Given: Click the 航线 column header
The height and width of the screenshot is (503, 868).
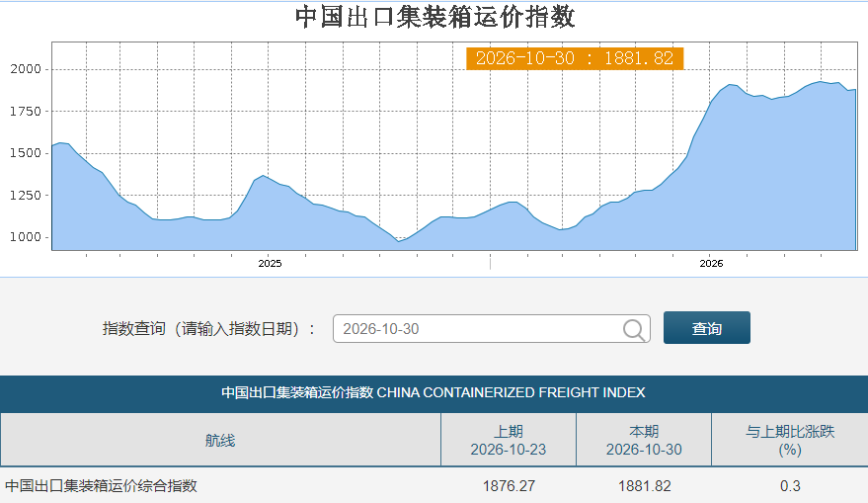Looking at the screenshot, I should [x=220, y=441].
